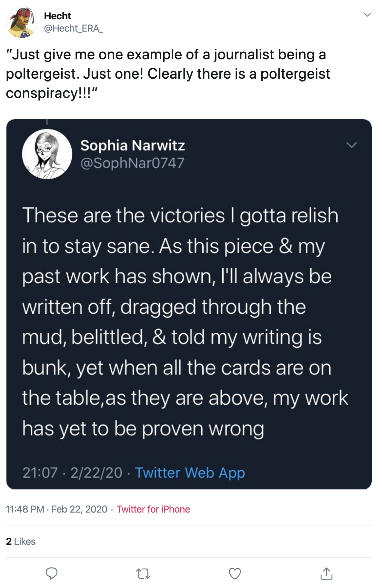Screen dimensions: 382x588
Task: Click the Hecht display name
Action: coord(57,16)
